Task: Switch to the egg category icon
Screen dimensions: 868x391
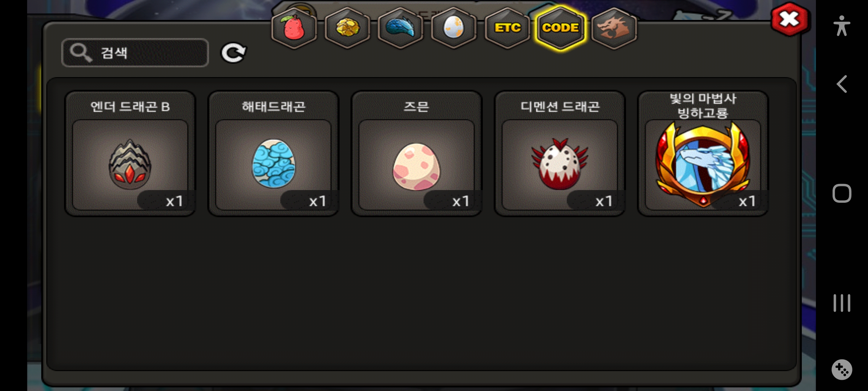Action: [x=454, y=28]
